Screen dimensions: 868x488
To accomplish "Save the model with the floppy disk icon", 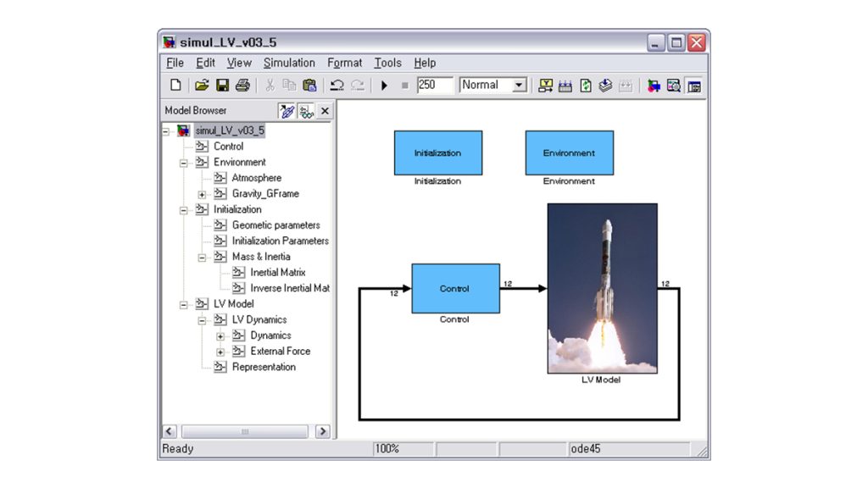I will (222, 86).
